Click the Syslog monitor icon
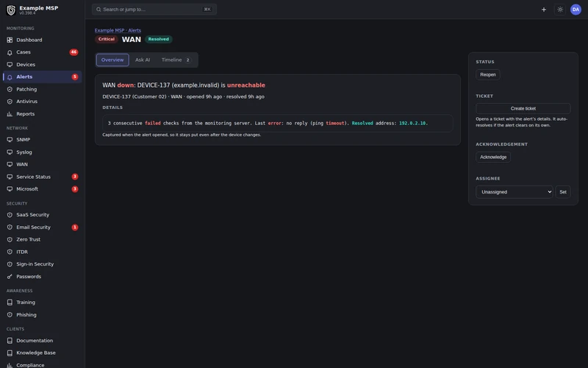Screen dimensions: 588x368 (10, 152)
